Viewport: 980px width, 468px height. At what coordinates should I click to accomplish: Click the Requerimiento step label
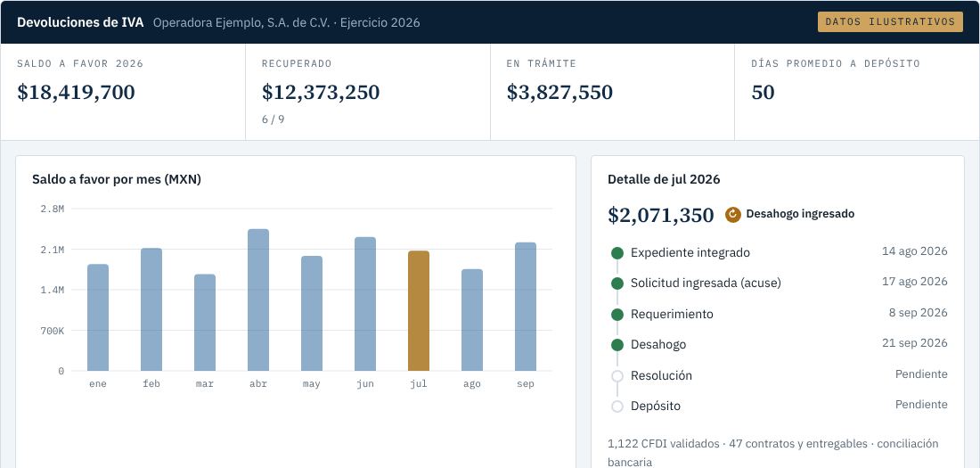(672, 314)
